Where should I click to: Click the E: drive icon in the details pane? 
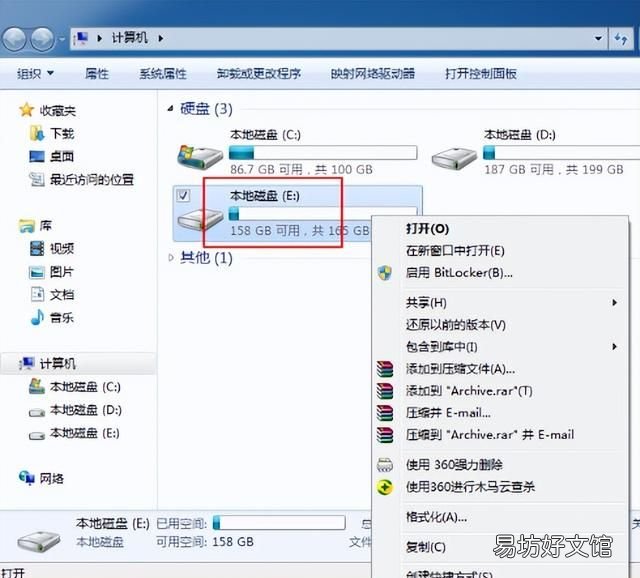click(39, 540)
